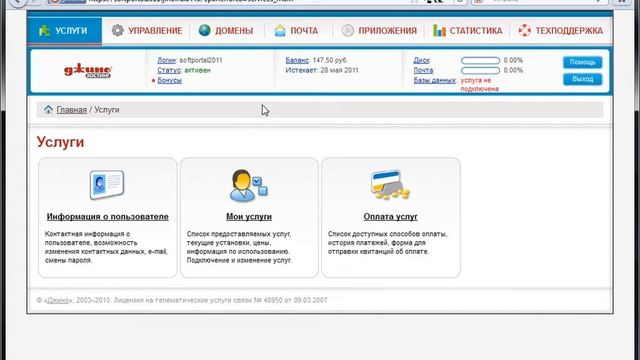Click the gear icon beside Управление

pos(118,30)
